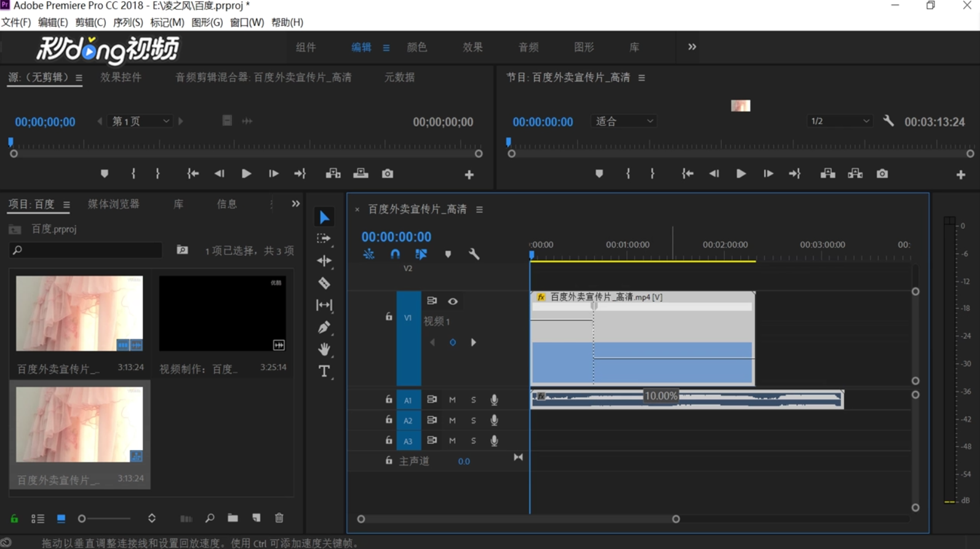Open sort icons arrows in Project panel

click(152, 518)
